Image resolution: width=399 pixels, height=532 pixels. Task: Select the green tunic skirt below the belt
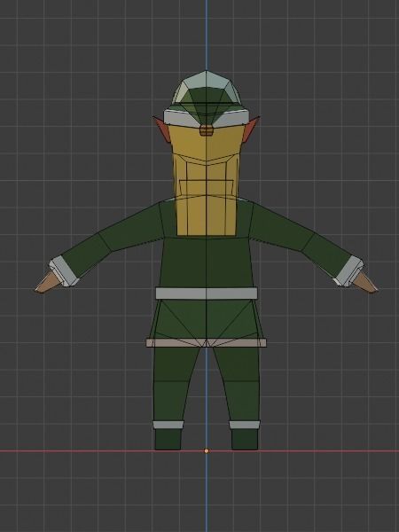coord(207,319)
